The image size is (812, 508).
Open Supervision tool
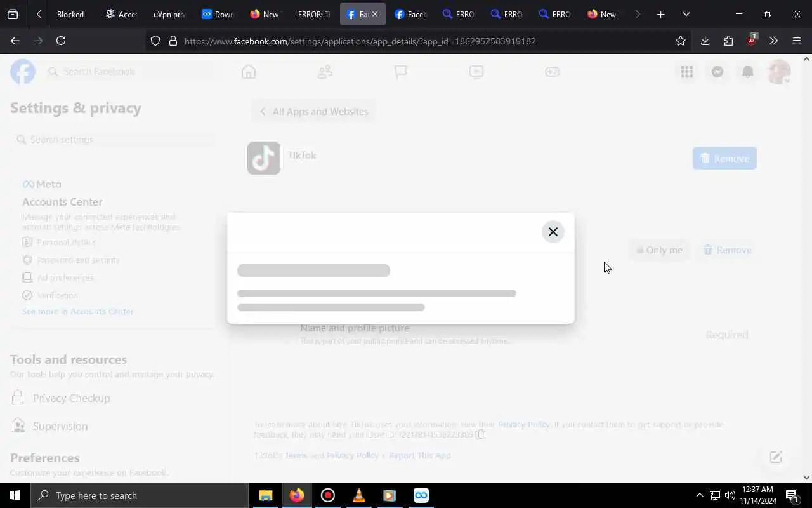[49, 426]
